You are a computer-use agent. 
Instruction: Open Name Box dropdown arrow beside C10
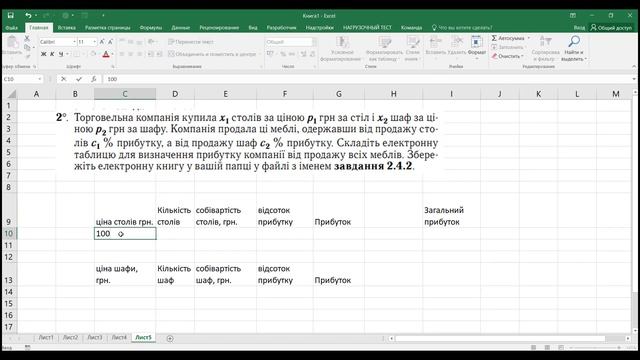coord(40,79)
